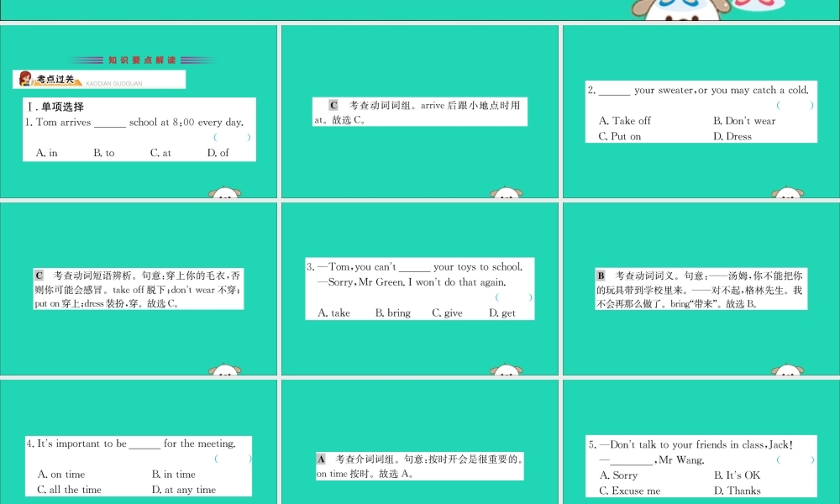Click the cartoon mascot on the top banner
The width and height of the screenshot is (840, 504).
point(681,9)
